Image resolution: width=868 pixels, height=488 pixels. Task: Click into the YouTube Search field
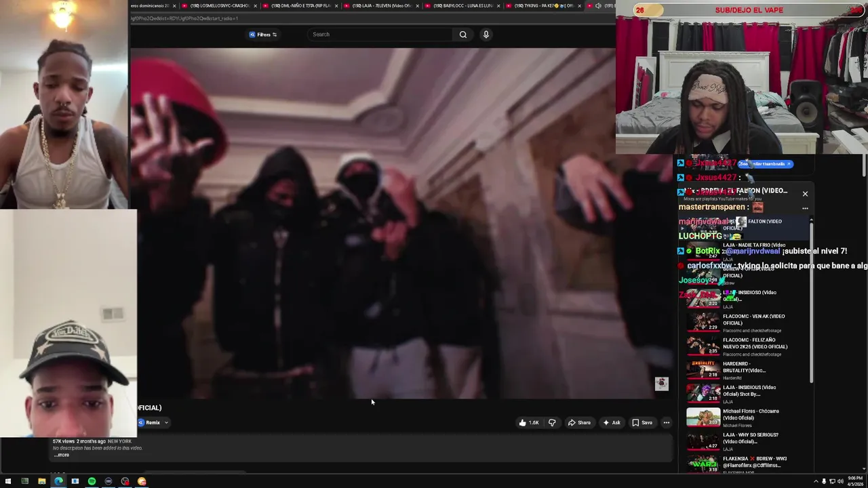pyautogui.click(x=380, y=35)
